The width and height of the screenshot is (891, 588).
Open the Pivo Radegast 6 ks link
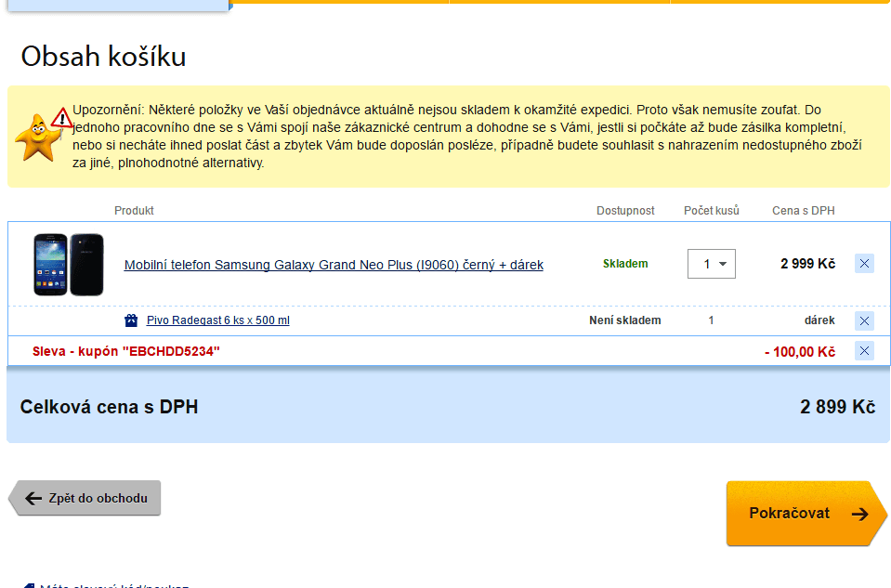pyautogui.click(x=217, y=320)
